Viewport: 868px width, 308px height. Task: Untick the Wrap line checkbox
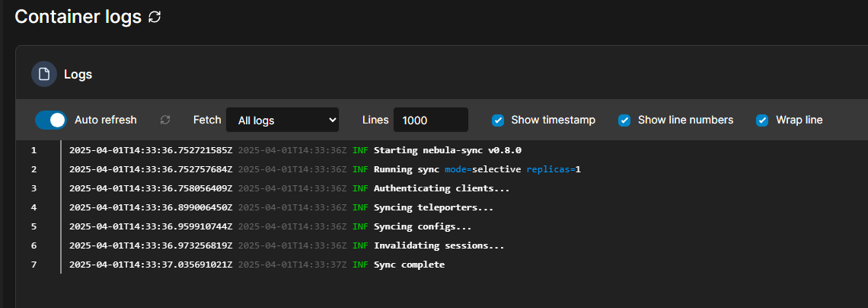pyautogui.click(x=762, y=120)
